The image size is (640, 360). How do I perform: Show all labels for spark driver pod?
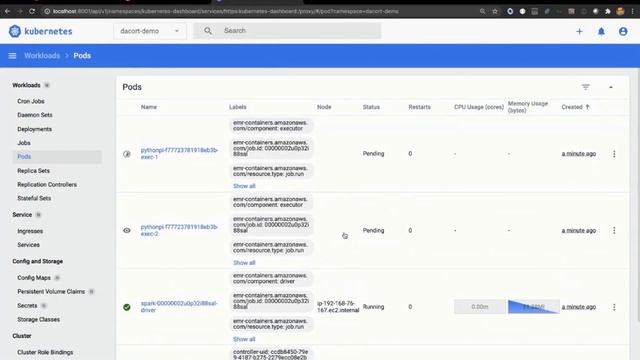click(x=244, y=339)
